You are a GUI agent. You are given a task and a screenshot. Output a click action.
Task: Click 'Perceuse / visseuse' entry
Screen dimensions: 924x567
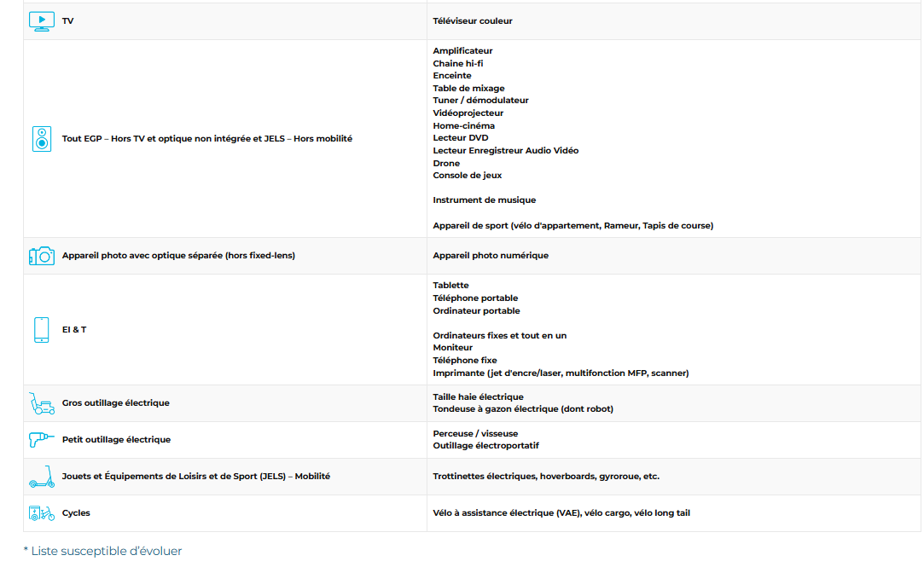(475, 434)
